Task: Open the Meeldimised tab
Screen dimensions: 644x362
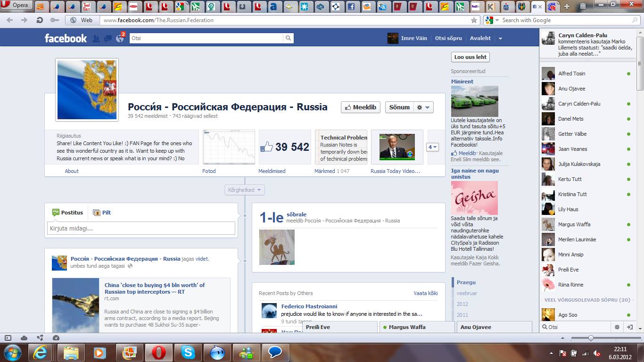Action: [272, 171]
